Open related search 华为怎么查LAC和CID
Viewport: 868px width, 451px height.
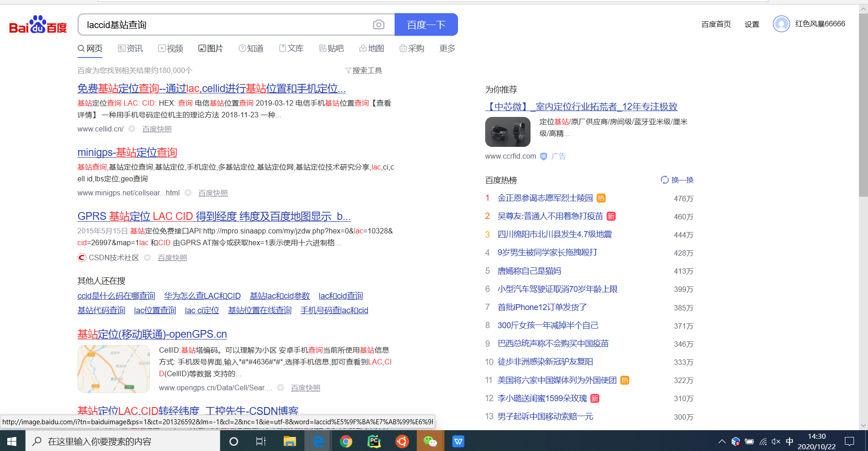[203, 296]
